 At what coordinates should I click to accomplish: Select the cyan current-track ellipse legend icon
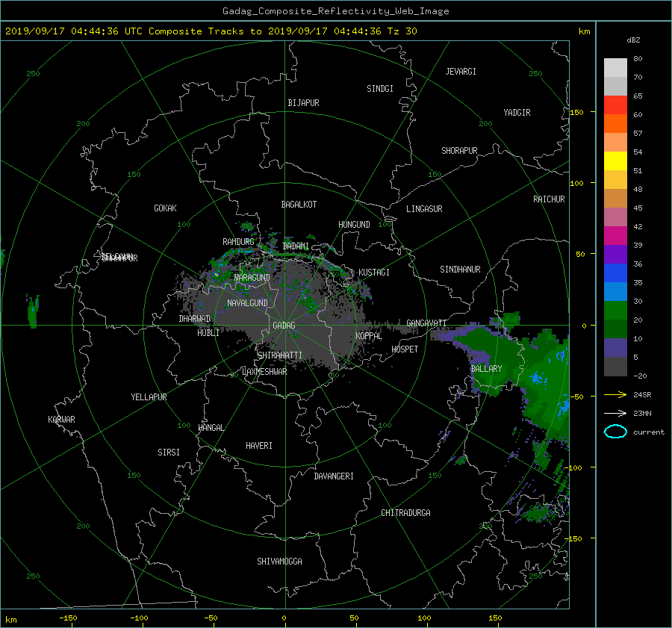coord(615,432)
